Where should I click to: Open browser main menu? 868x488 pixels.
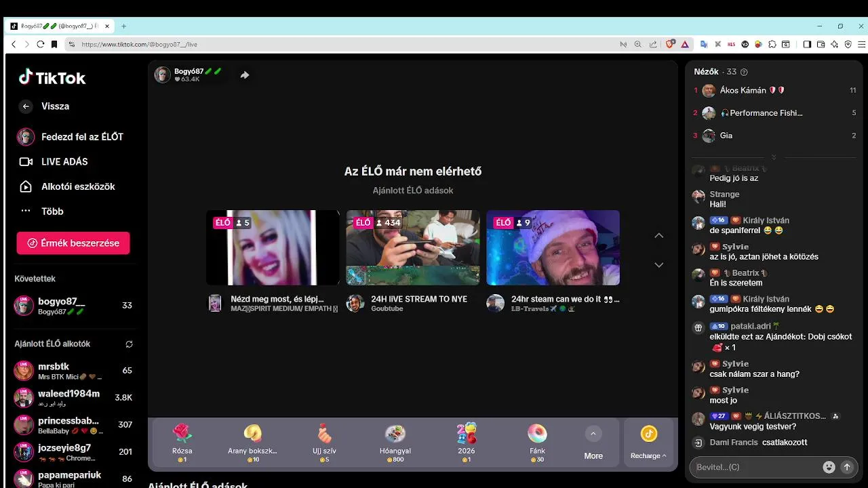tap(860, 44)
